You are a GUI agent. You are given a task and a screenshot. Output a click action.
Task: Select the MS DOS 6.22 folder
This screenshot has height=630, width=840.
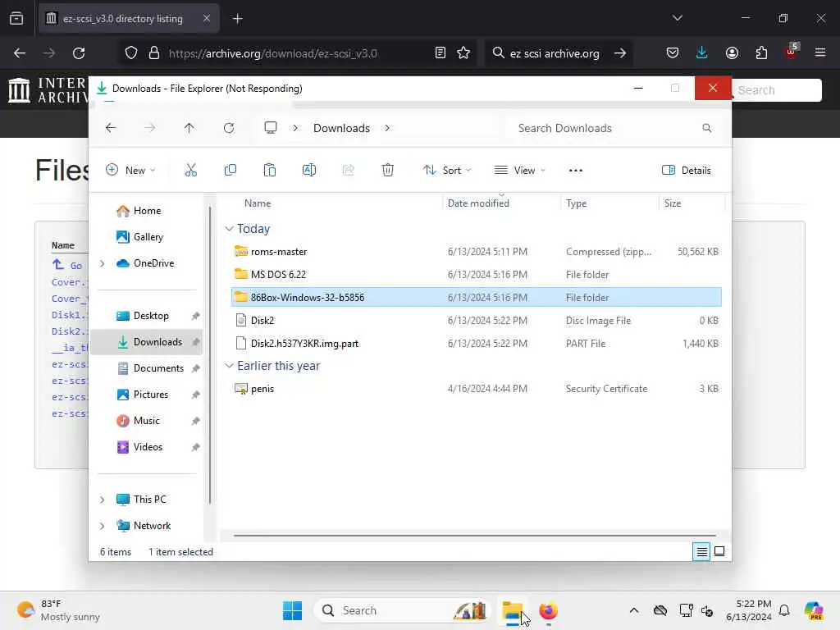point(477,274)
